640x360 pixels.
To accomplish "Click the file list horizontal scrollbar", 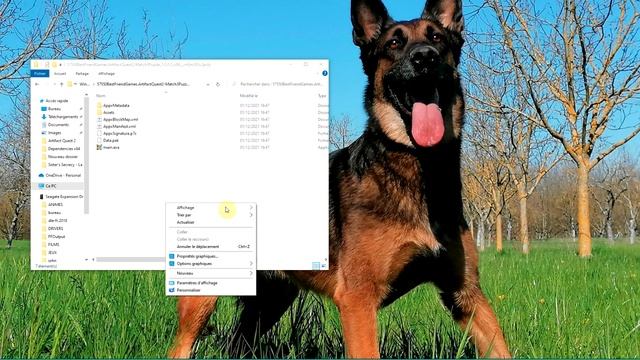I will pos(130,260).
